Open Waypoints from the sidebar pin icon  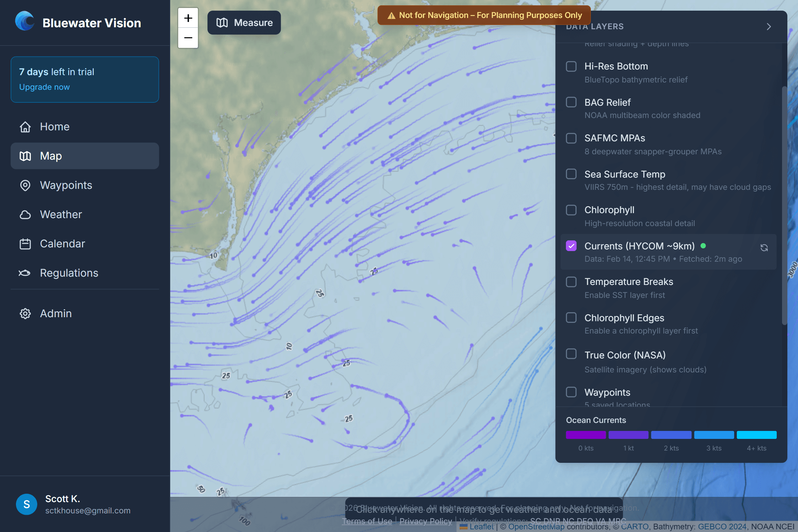click(x=25, y=185)
